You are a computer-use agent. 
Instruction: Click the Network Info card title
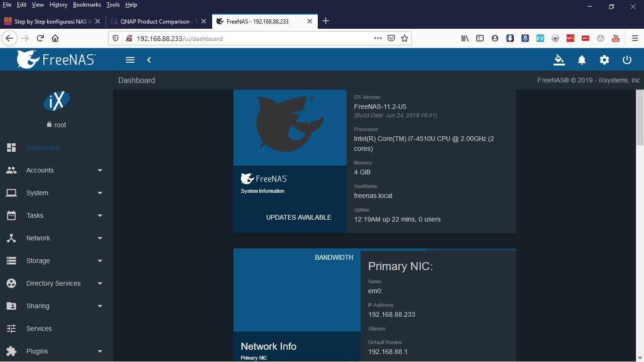[269, 346]
